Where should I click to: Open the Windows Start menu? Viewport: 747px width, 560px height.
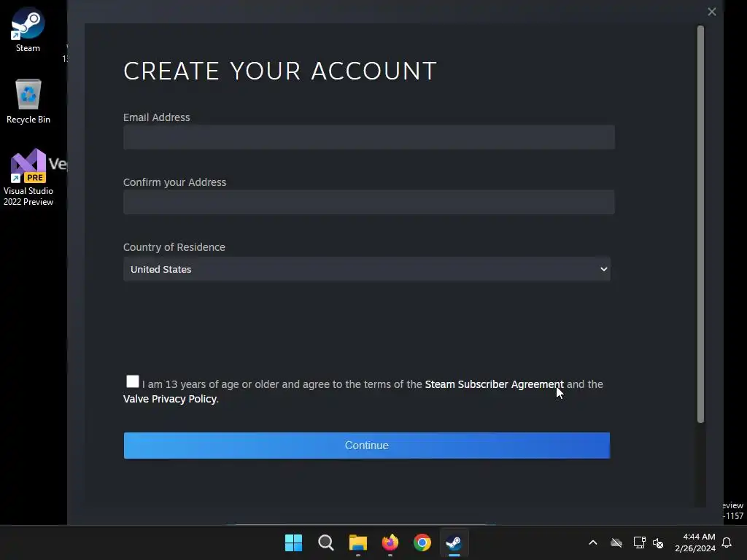[293, 542]
